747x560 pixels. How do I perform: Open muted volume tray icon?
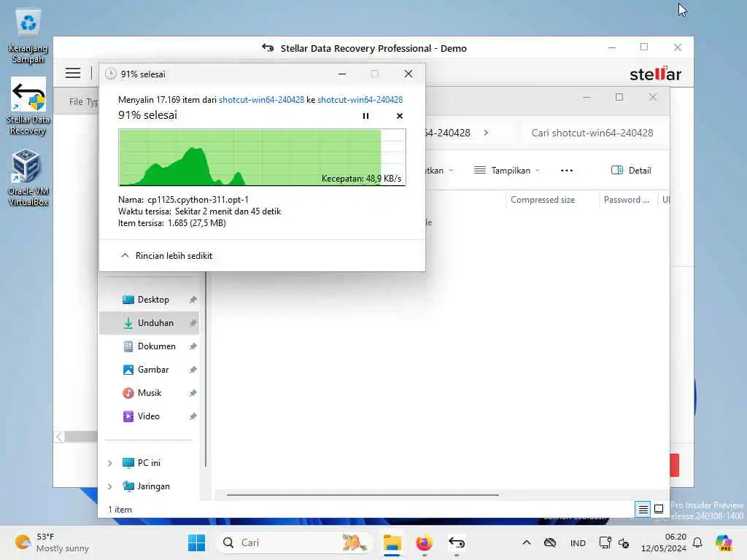click(624, 542)
